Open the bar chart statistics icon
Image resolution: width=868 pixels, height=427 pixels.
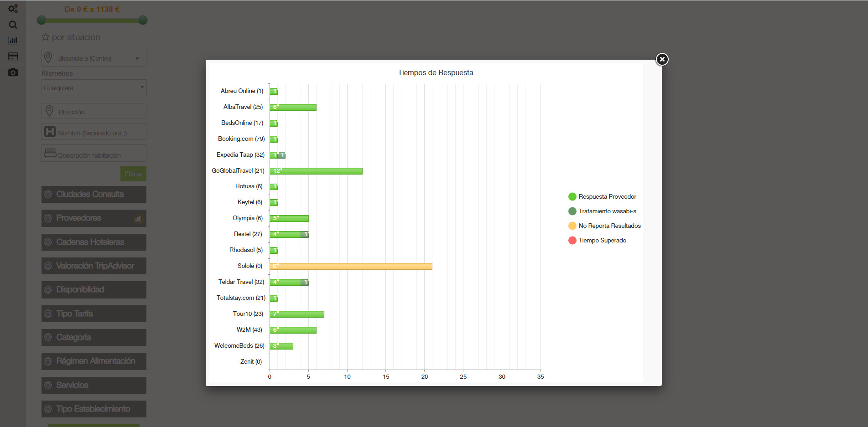[x=13, y=41]
